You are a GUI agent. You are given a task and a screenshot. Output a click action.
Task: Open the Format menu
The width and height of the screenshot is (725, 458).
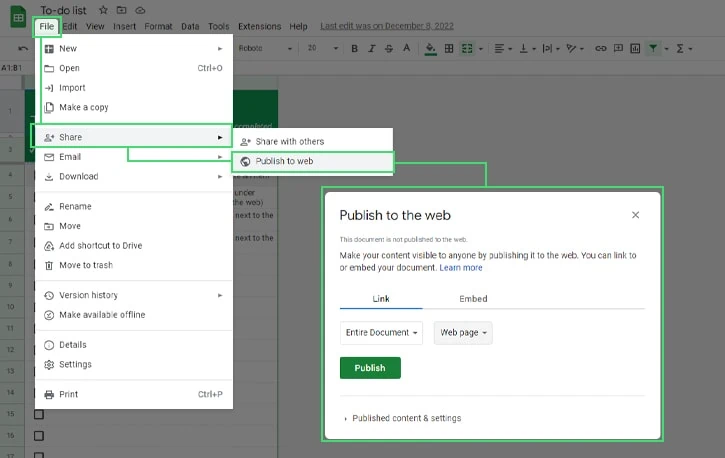(x=158, y=26)
